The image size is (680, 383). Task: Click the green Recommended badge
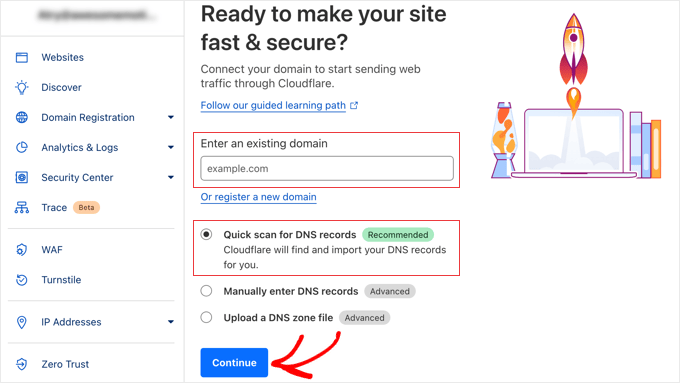click(x=398, y=235)
